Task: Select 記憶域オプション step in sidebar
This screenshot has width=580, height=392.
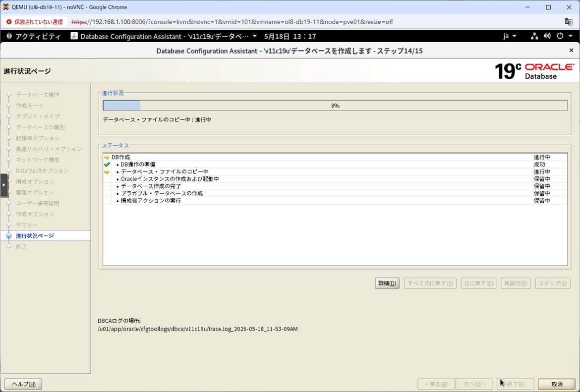Action: click(38, 138)
